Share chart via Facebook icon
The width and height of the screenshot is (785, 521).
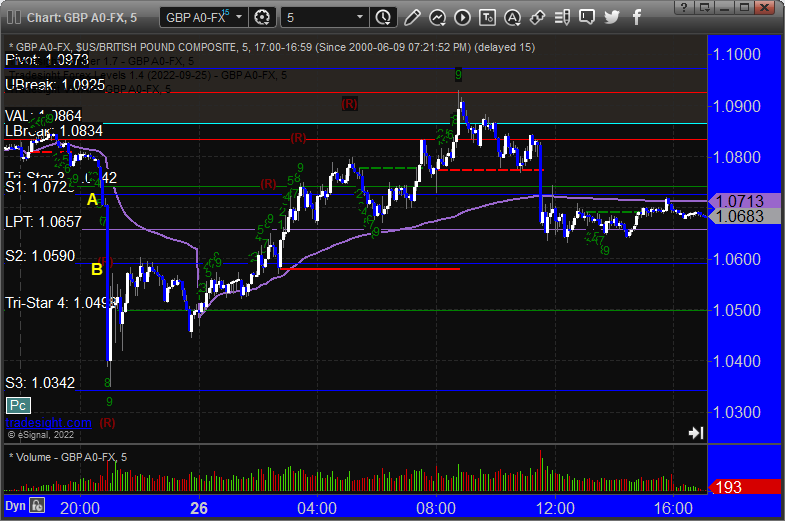(637, 18)
